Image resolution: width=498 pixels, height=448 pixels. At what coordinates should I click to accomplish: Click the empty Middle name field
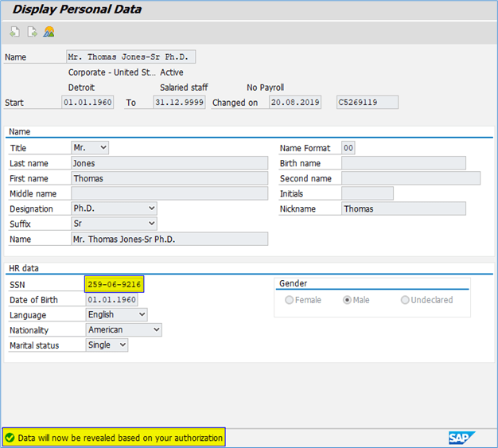[169, 193]
